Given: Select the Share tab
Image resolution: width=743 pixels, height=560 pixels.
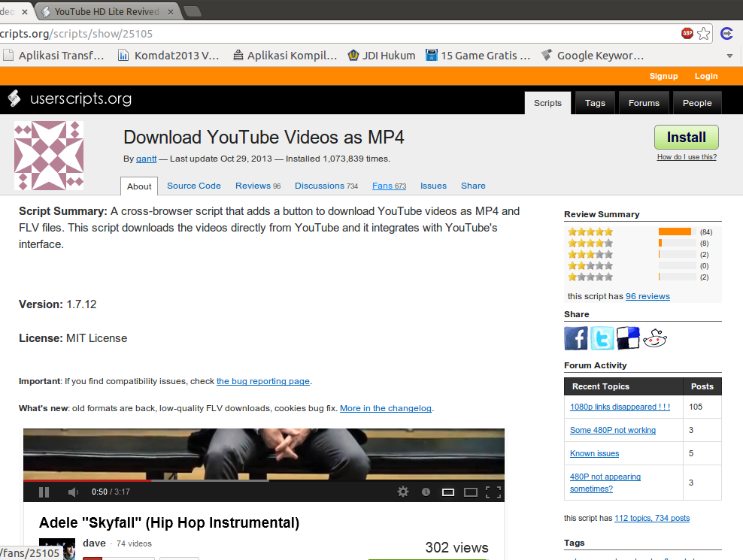Looking at the screenshot, I should [x=473, y=186].
